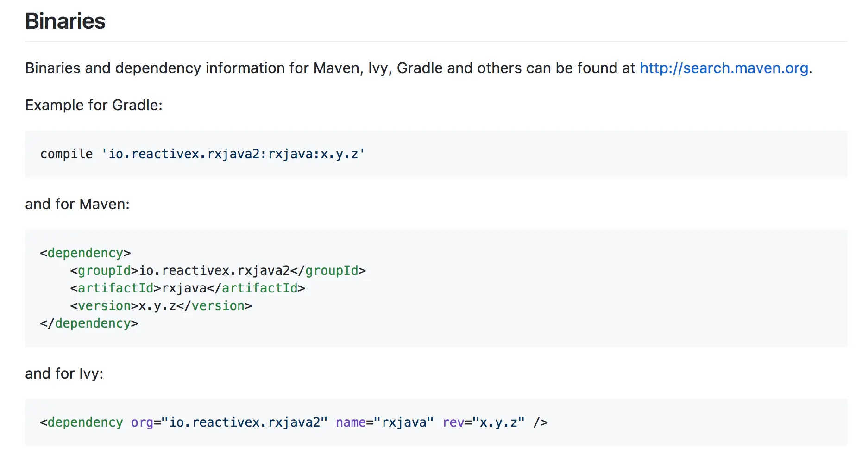Click the org attribute in Ivy snippet
The width and height of the screenshot is (868, 460).
[142, 422]
